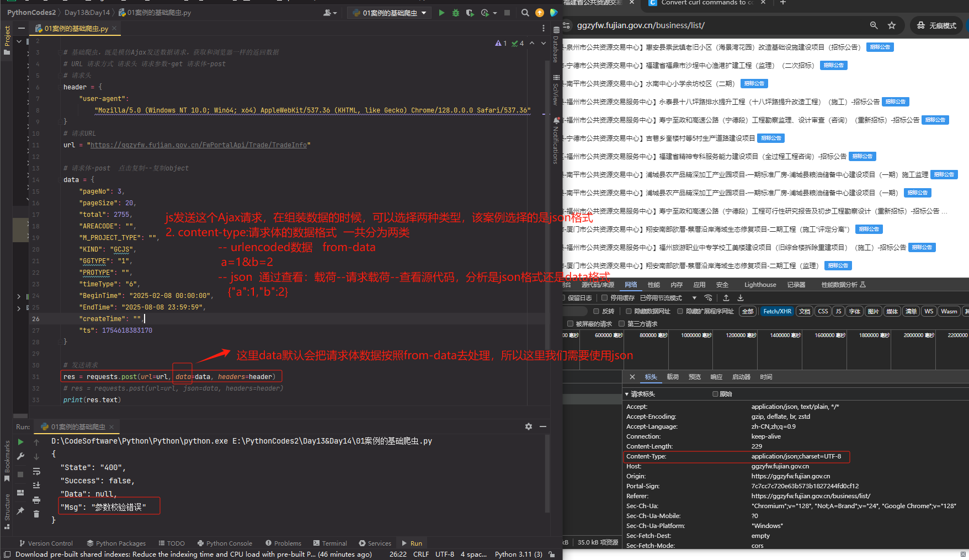Print the Run console output
The image size is (969, 560).
pyautogui.click(x=36, y=500)
